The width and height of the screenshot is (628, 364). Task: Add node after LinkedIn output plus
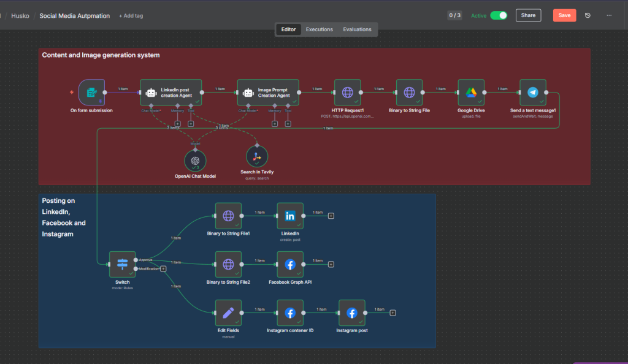click(x=331, y=216)
